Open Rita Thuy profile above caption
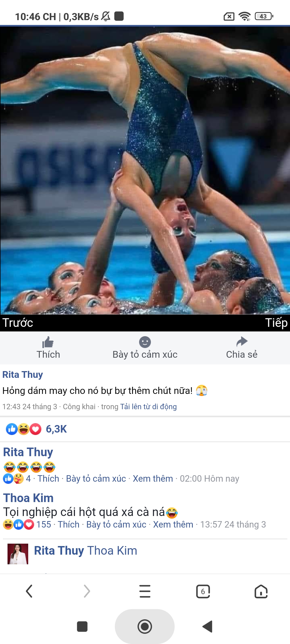Screen dimensions: 290x644 (23, 375)
